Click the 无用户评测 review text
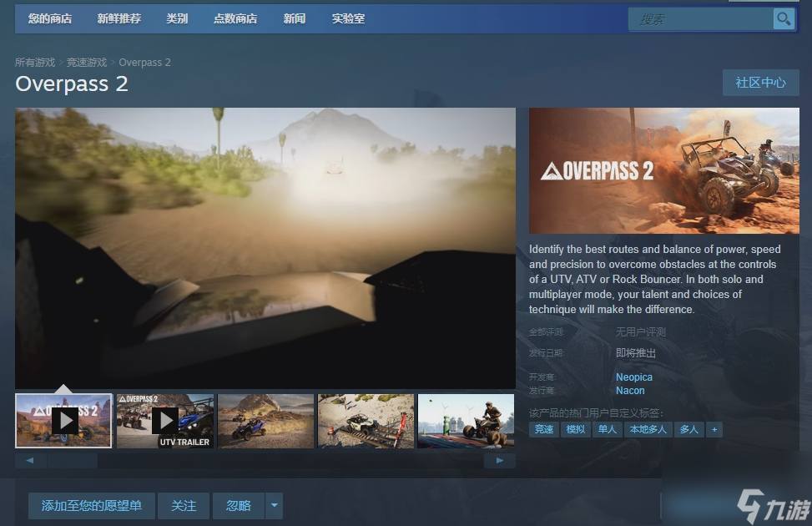 641,331
